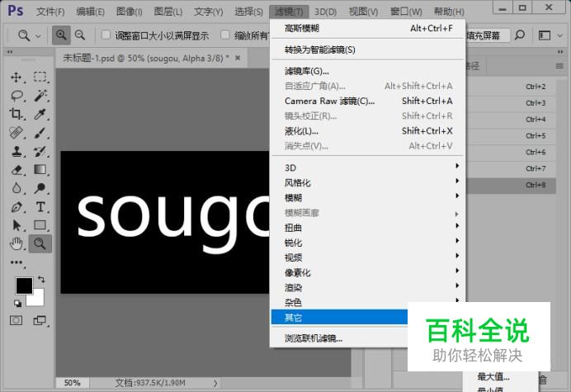
Task: Select the Lasso tool
Action: click(x=17, y=96)
